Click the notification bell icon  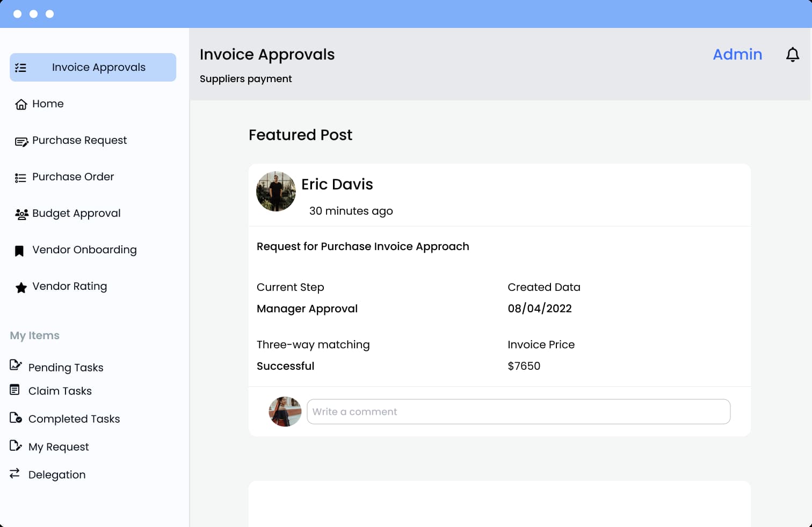tap(792, 55)
